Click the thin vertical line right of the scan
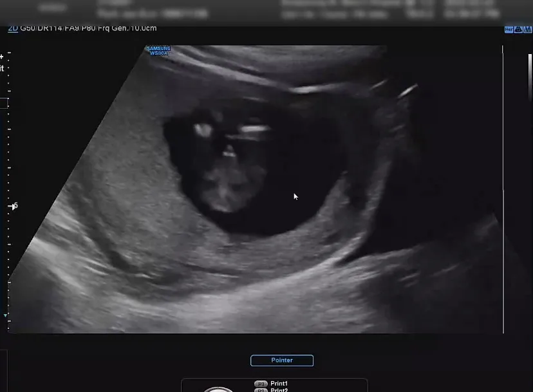Viewport: 533px width, 392px height. (x=503, y=190)
